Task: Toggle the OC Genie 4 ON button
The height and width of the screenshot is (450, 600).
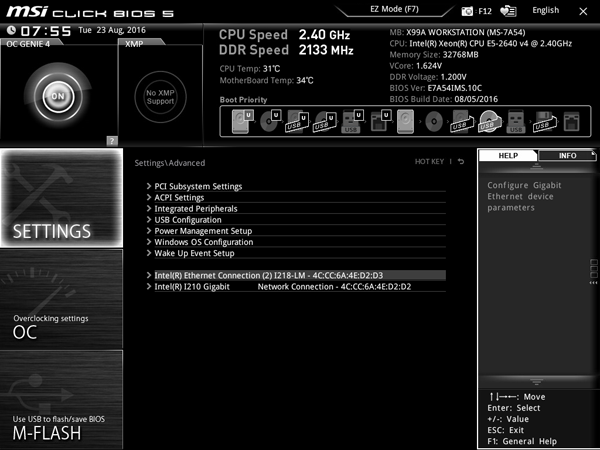Action: coord(58,96)
